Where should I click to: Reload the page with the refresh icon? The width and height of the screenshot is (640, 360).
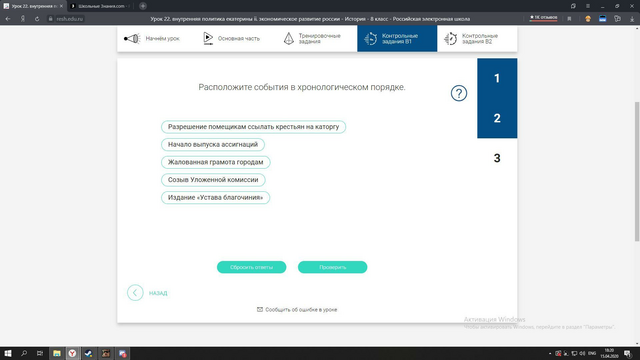tap(37, 19)
